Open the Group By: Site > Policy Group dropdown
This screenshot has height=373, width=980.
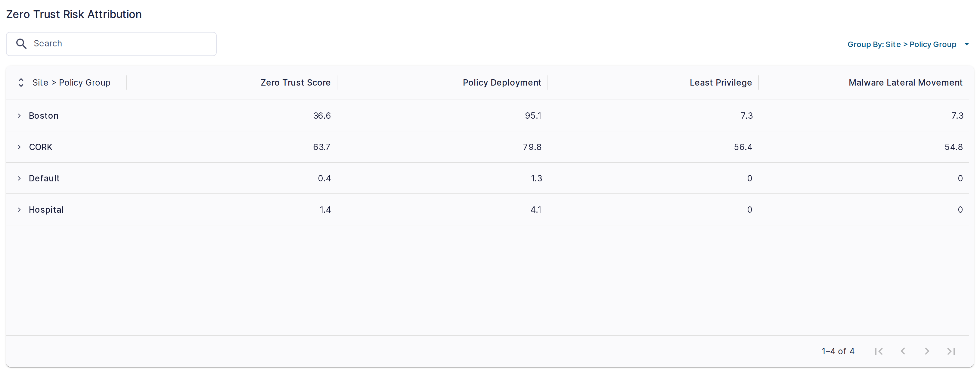pyautogui.click(x=907, y=45)
